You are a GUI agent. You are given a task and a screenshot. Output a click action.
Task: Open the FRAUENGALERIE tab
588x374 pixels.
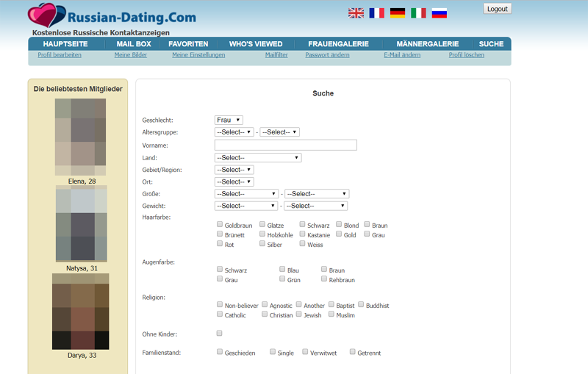point(338,44)
